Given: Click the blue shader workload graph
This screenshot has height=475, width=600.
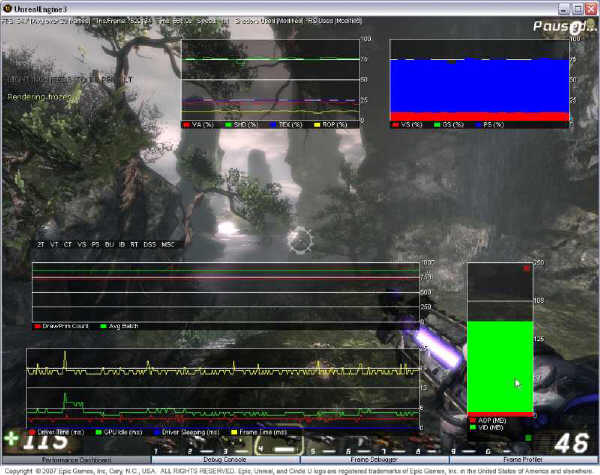Looking at the screenshot, I should point(479,80).
